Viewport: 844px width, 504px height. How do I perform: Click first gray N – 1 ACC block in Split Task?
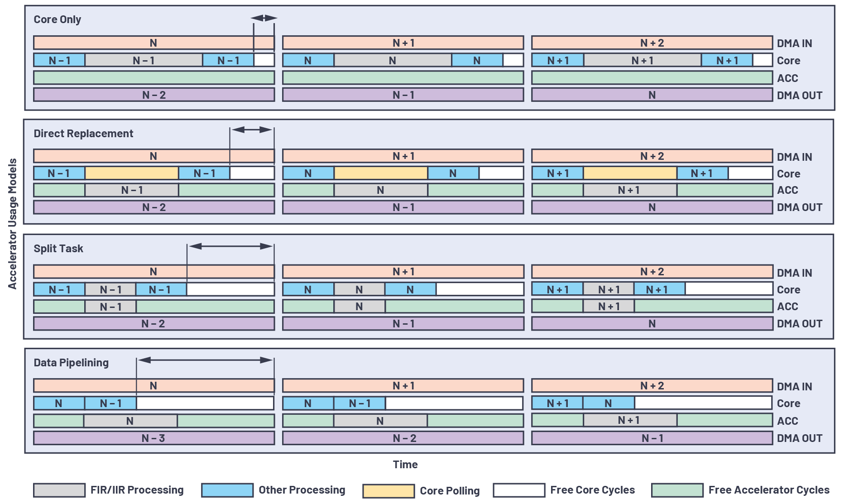pos(110,307)
